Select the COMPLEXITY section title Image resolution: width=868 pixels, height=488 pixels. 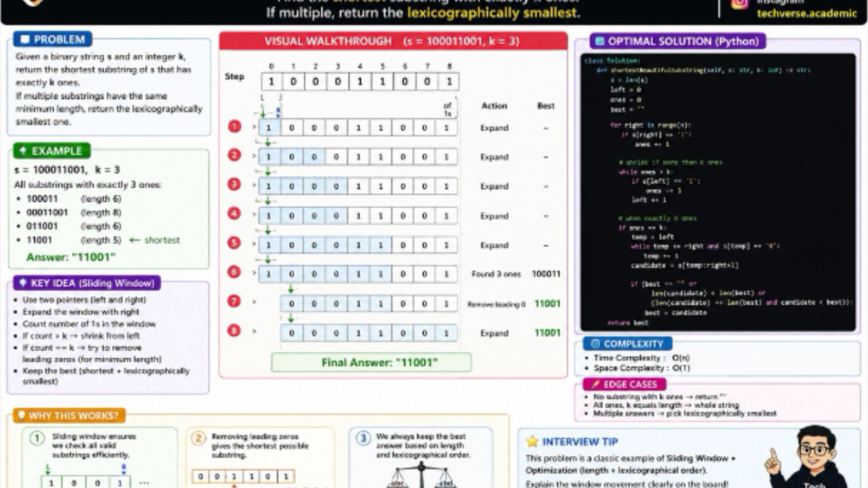[x=633, y=344]
